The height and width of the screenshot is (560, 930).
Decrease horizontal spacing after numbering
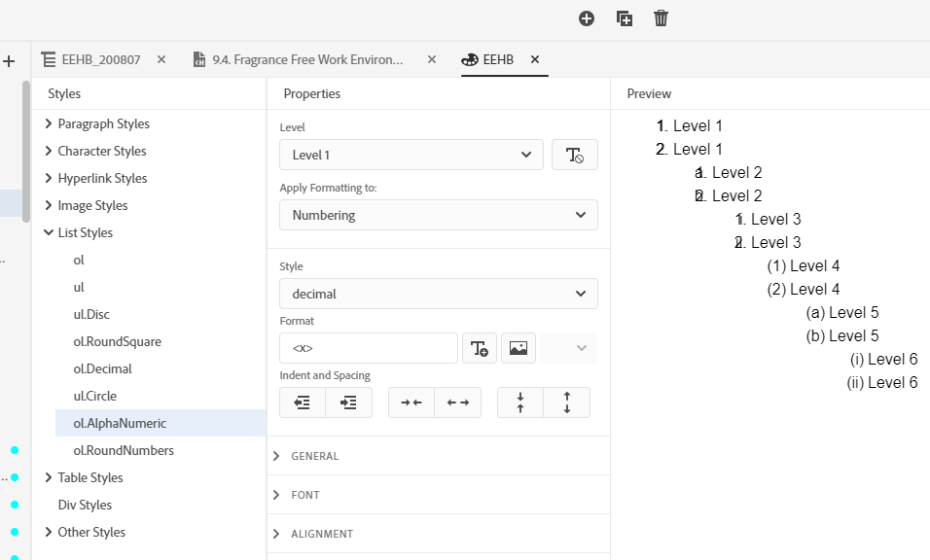pos(411,402)
